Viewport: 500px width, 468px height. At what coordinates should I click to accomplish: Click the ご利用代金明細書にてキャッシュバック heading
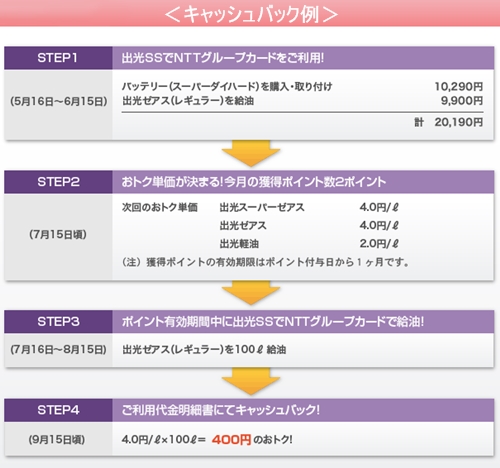pyautogui.click(x=221, y=410)
